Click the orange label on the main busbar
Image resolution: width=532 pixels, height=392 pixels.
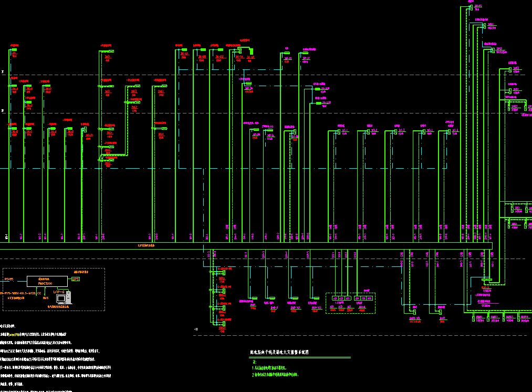(x=146, y=245)
